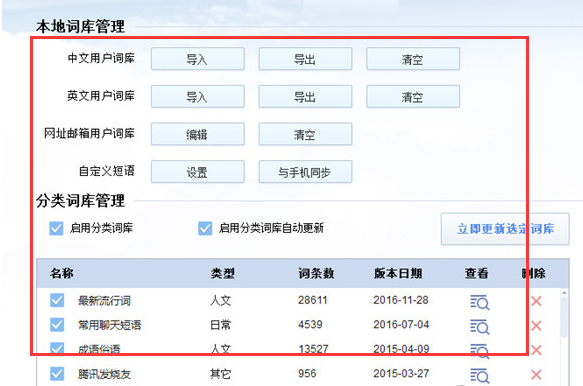583x386 pixels.
Task: Toggle 启用分类词库自动更新 checkbox
Action: pyautogui.click(x=205, y=228)
